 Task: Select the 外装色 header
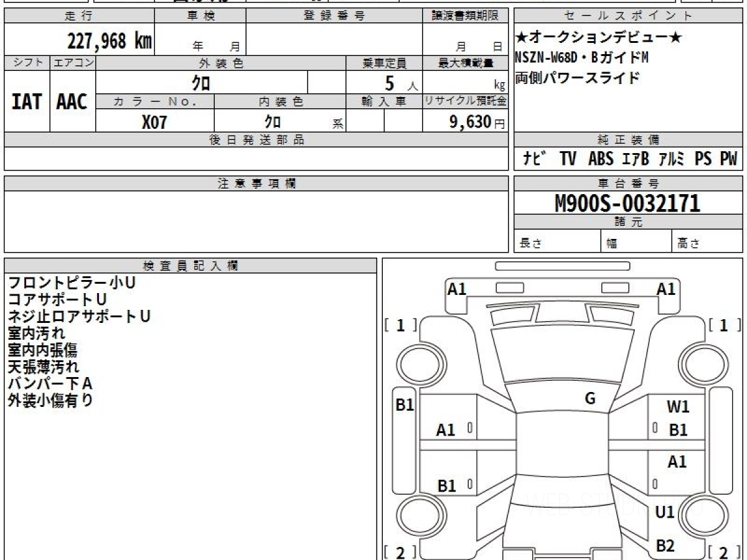coord(221,63)
